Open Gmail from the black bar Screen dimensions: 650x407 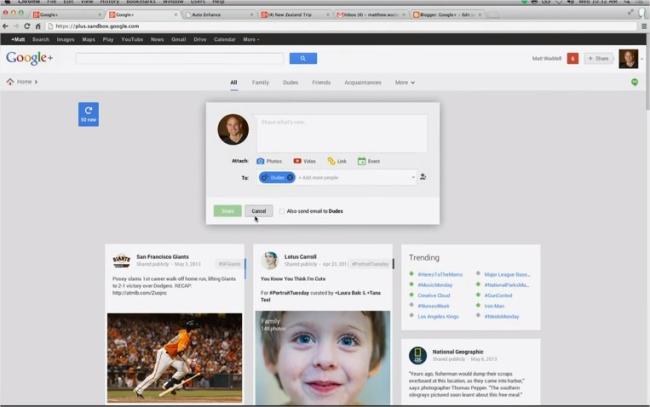pyautogui.click(x=179, y=39)
